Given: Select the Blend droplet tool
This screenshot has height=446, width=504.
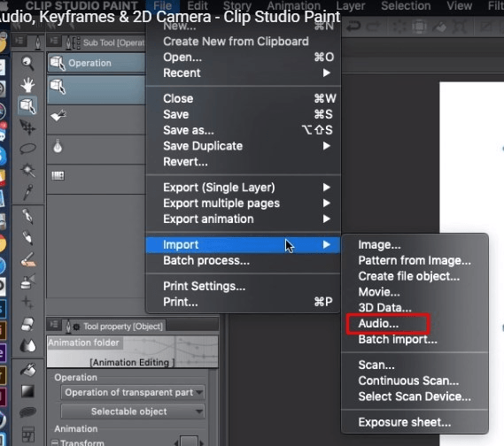Looking at the screenshot, I should click(27, 346).
